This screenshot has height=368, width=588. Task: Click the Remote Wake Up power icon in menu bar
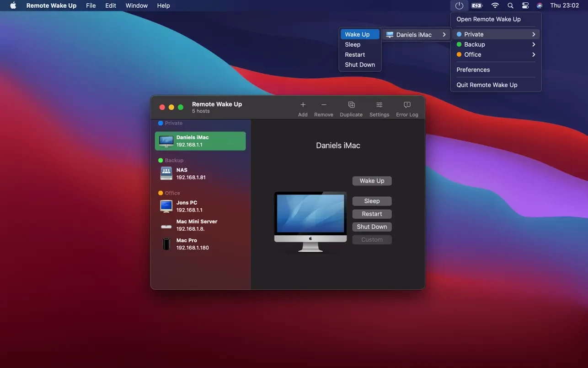tap(459, 5)
